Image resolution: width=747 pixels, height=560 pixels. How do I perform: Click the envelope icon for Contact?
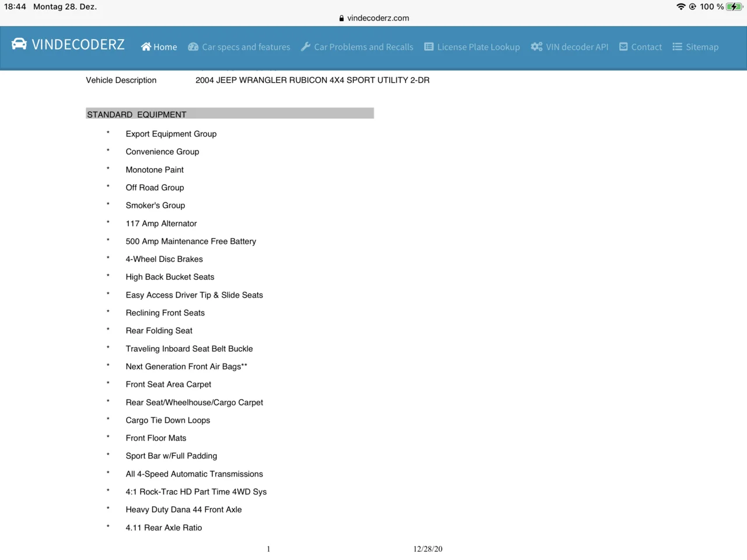623,47
